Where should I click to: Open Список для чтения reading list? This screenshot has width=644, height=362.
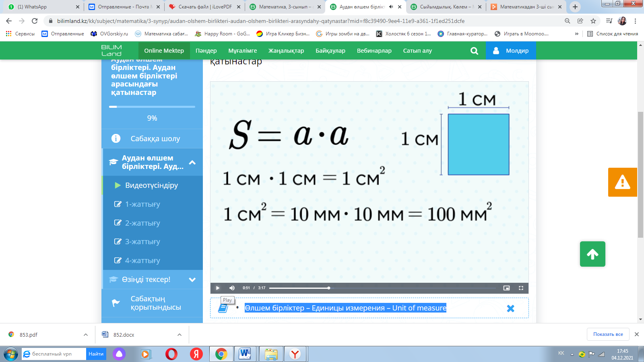click(x=613, y=34)
